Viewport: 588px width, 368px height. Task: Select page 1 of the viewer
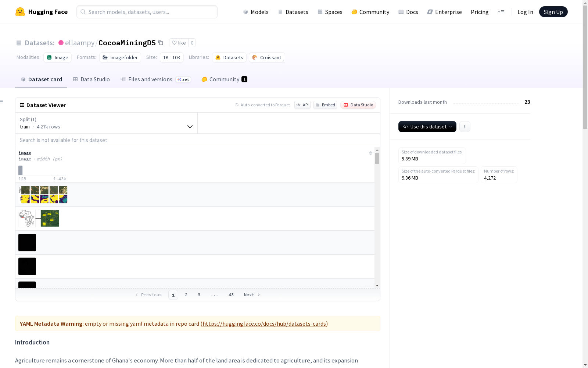(x=173, y=295)
